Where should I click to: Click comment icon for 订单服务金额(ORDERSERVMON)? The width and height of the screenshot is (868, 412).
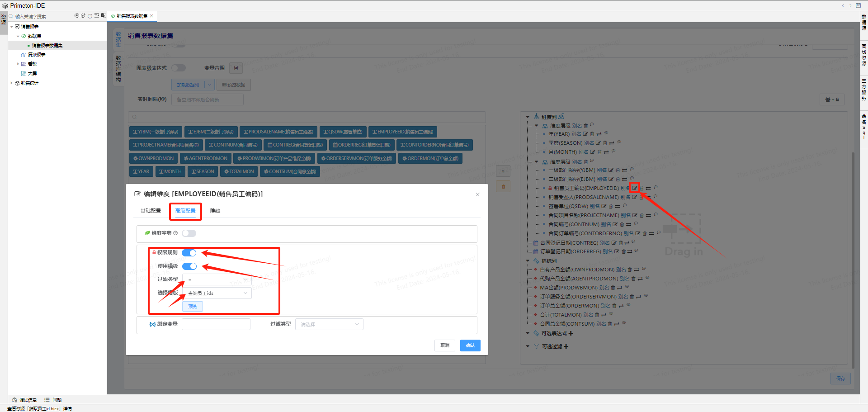[x=646, y=296]
